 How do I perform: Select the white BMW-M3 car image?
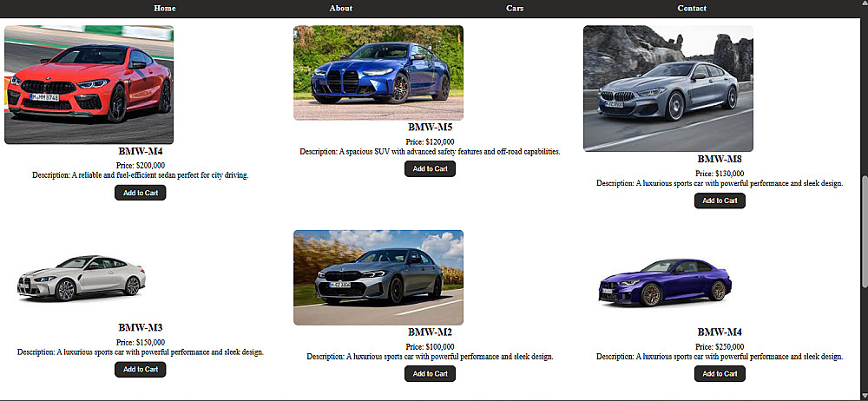tap(82, 278)
